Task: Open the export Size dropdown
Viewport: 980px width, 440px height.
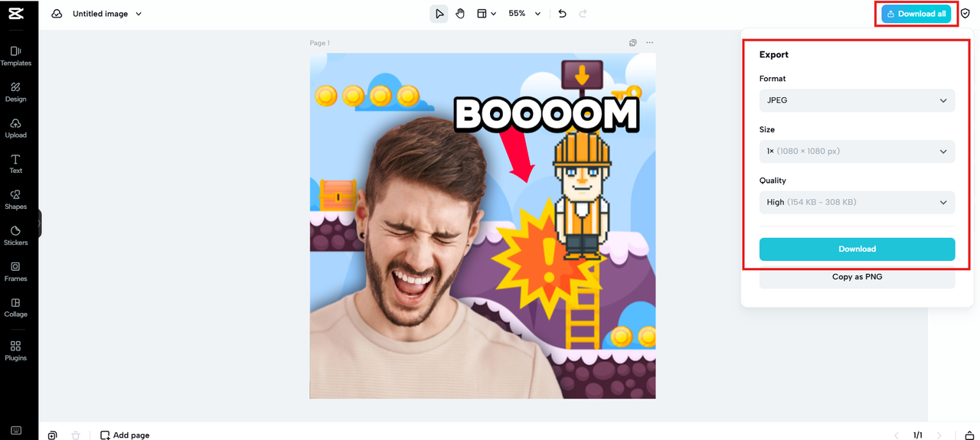Action: 857,152
